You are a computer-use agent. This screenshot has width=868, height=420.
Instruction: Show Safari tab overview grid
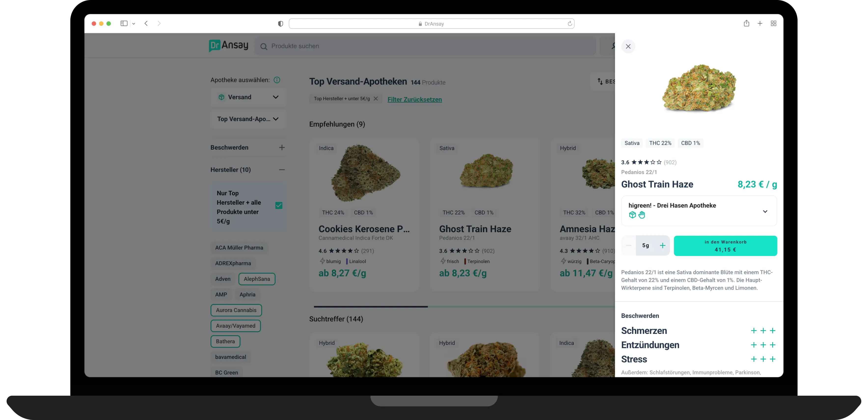tap(774, 23)
